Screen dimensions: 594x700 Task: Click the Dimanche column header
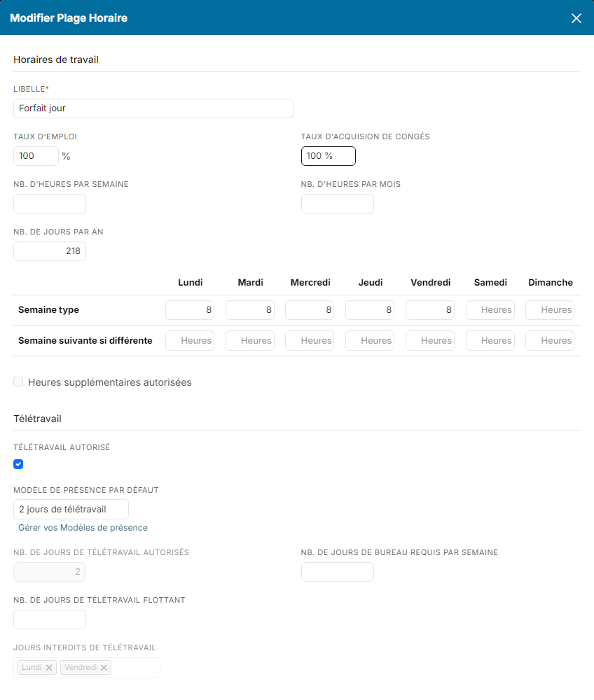coord(551,283)
